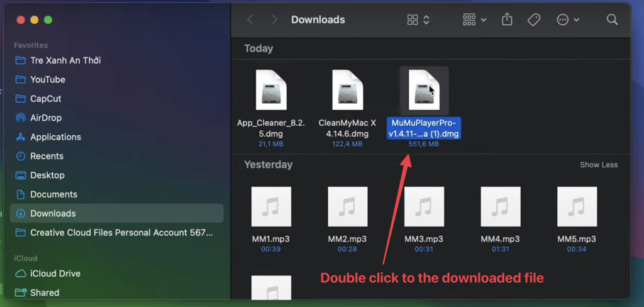This screenshot has width=644, height=307.
Task: Click the Edit Tags icon
Action: 533,20
